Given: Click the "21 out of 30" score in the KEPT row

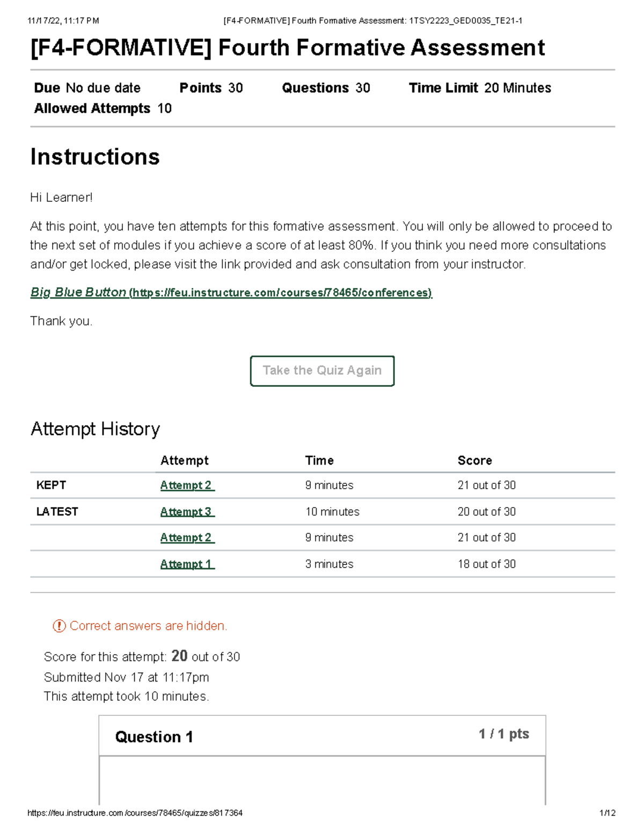Looking at the screenshot, I should coord(486,485).
